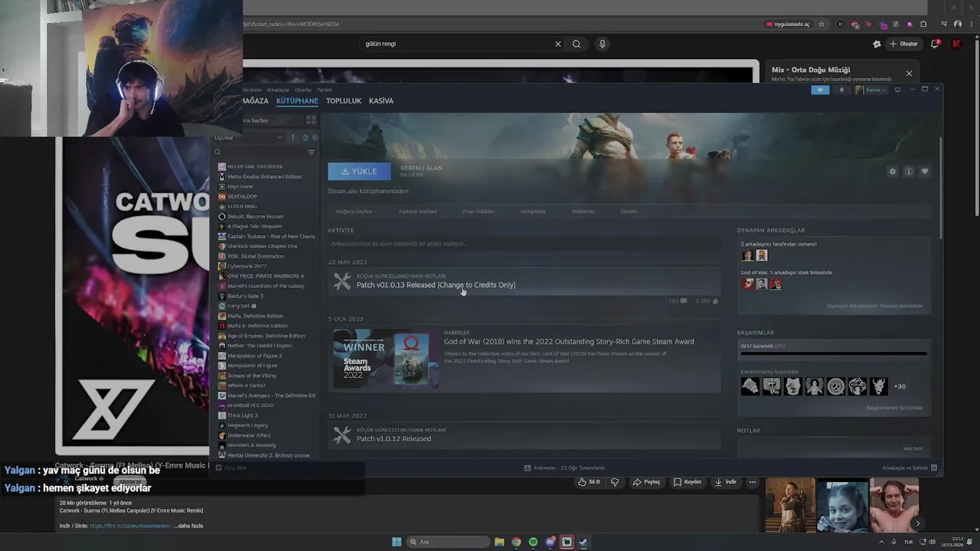
Task: Open the Yardım menu in Steam
Action: coord(325,90)
